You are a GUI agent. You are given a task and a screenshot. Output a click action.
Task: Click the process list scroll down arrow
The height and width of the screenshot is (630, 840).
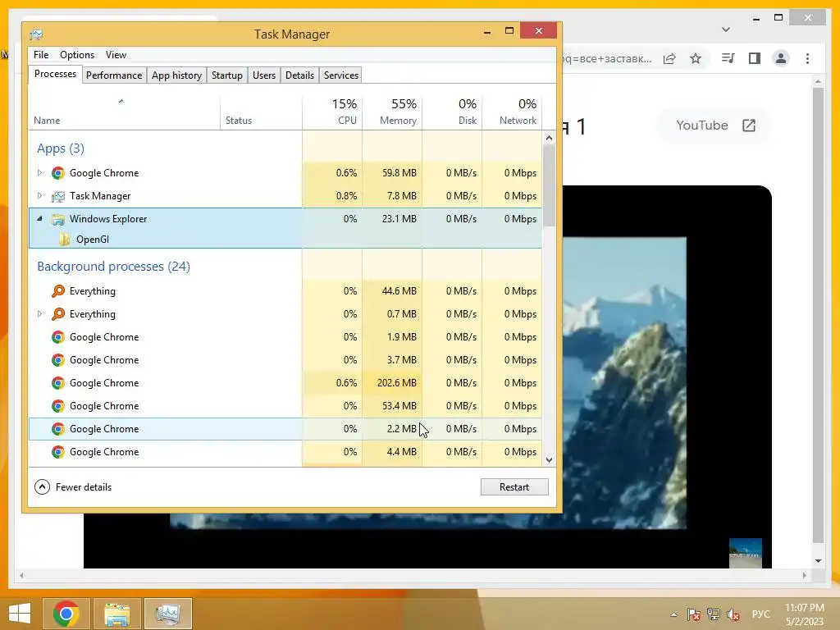(x=549, y=459)
